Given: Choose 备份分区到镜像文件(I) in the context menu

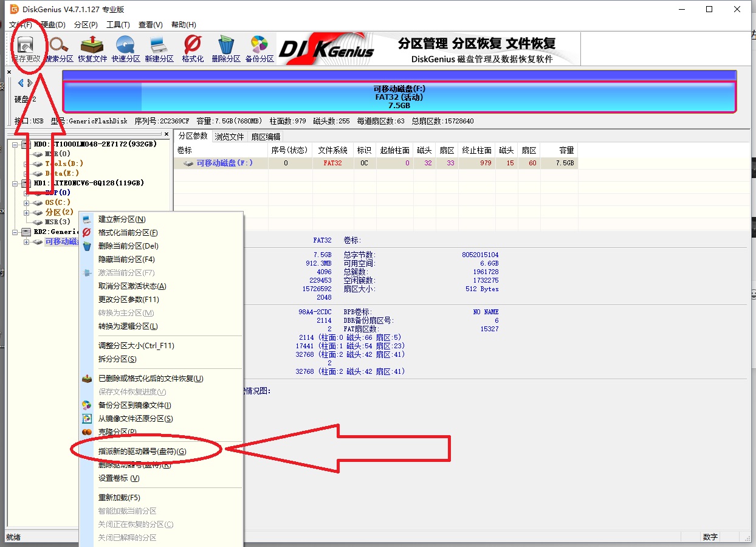Looking at the screenshot, I should [134, 405].
